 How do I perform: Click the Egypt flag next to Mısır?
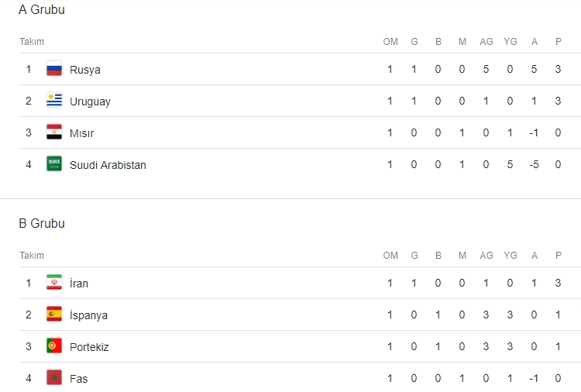pos(54,132)
